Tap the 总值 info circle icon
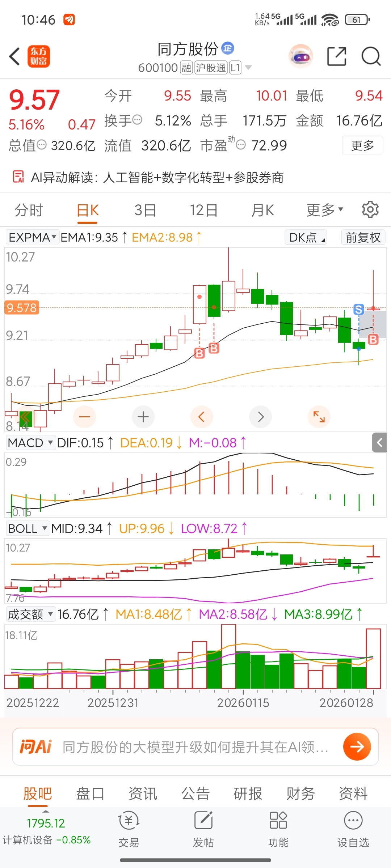391x868 pixels. (x=42, y=145)
